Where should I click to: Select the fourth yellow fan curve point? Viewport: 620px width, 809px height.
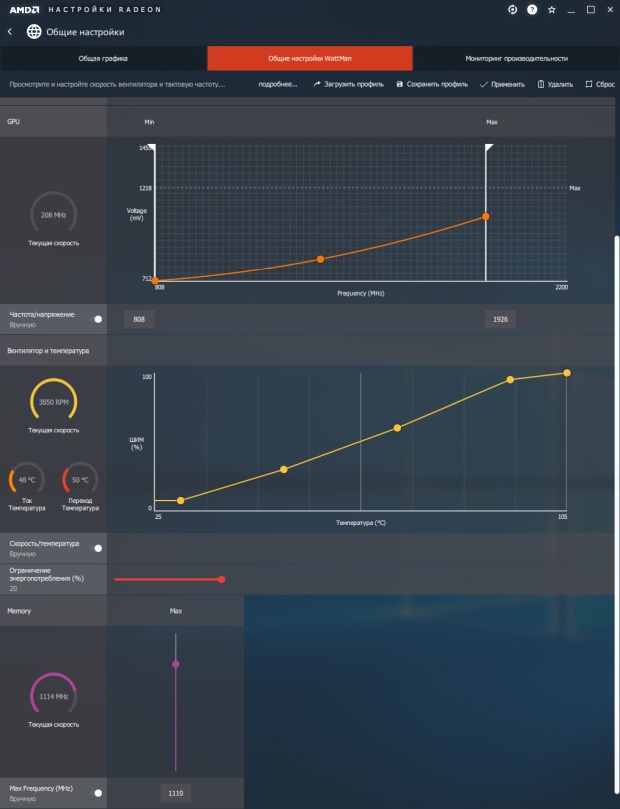click(x=510, y=380)
